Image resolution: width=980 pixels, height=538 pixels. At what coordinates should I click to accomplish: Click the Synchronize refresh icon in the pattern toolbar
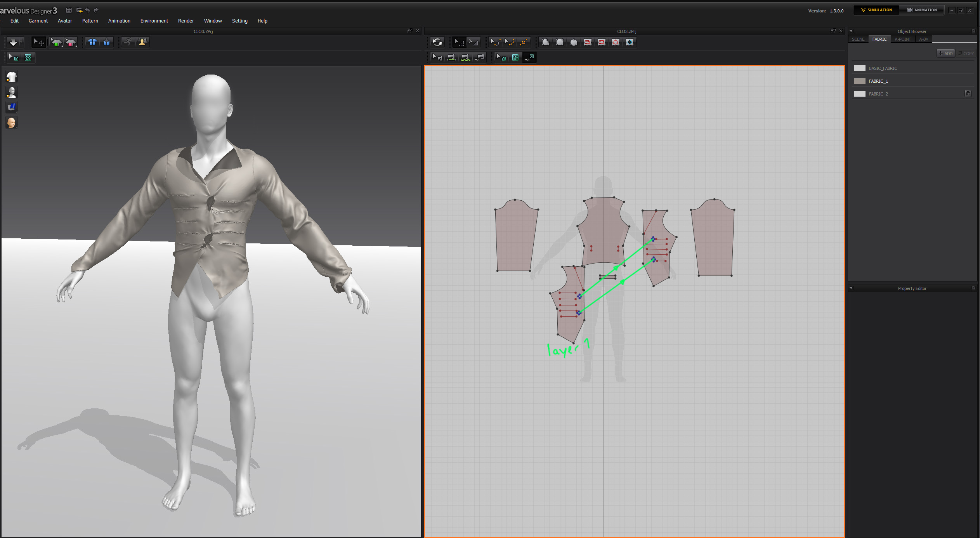[437, 42]
